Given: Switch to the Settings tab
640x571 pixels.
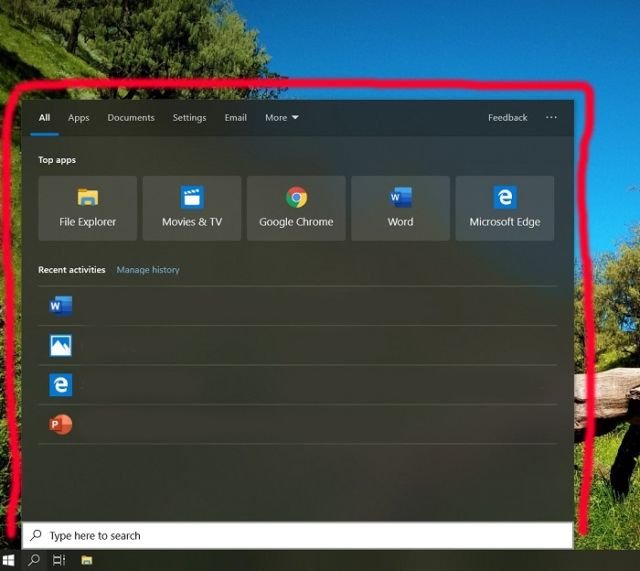Looking at the screenshot, I should (x=189, y=118).
